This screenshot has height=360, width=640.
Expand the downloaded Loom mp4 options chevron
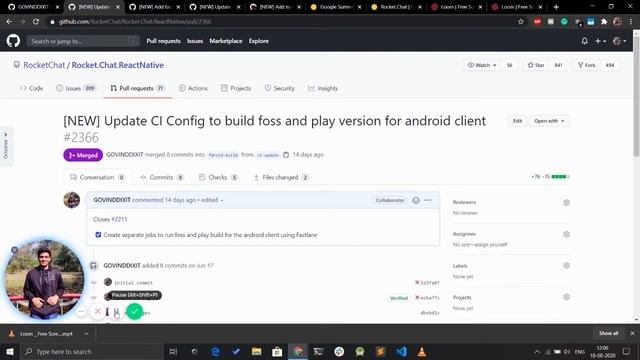coord(86,333)
